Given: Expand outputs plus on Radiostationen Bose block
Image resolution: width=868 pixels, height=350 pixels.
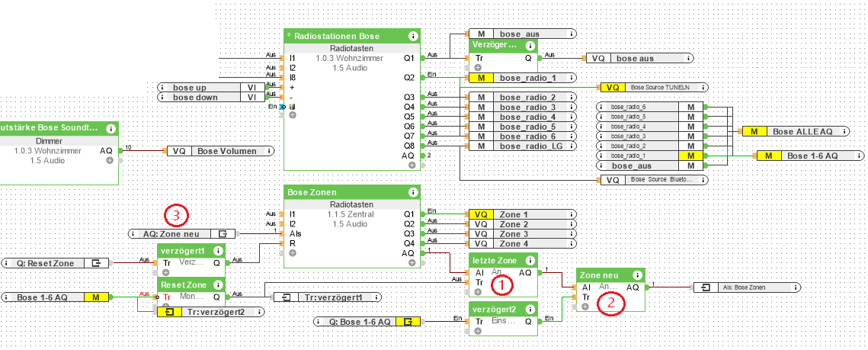Looking at the screenshot, I should [412, 165].
